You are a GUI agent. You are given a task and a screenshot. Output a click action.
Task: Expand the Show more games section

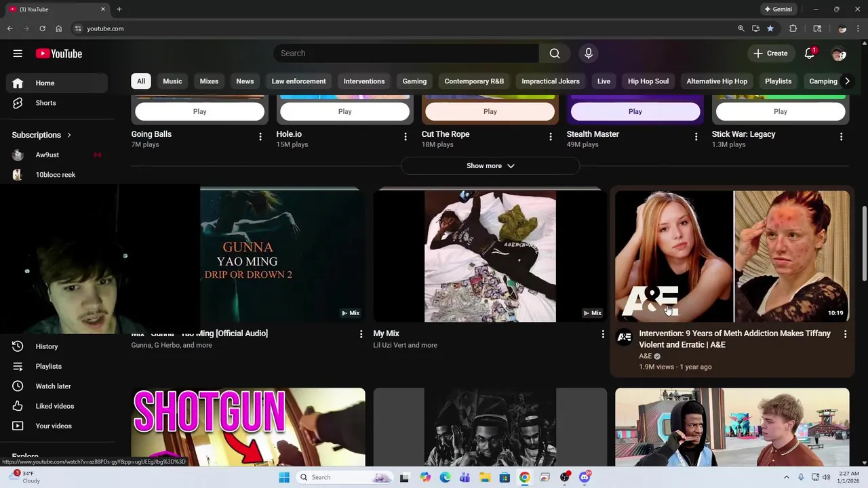click(490, 166)
